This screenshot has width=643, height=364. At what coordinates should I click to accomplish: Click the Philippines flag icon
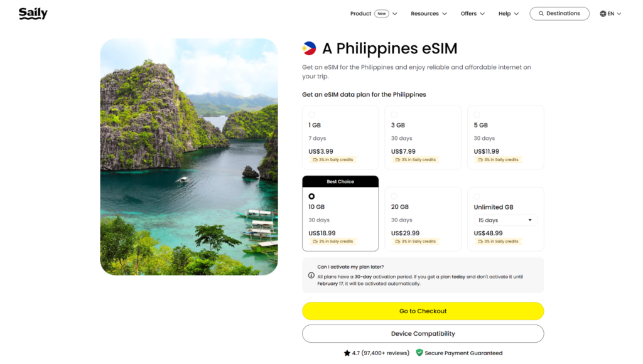point(308,48)
